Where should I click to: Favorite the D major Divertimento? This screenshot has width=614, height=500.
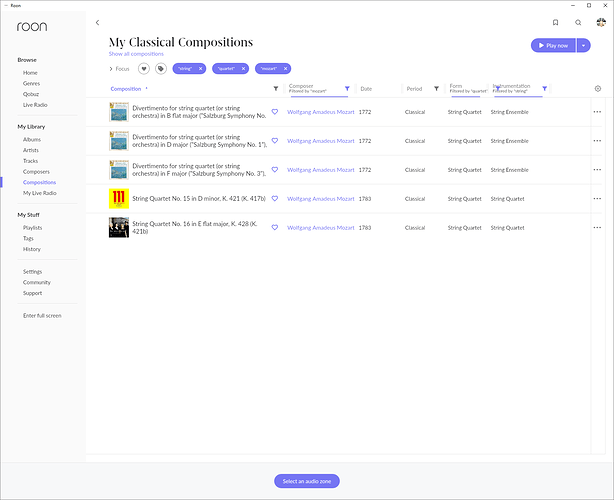(275, 141)
